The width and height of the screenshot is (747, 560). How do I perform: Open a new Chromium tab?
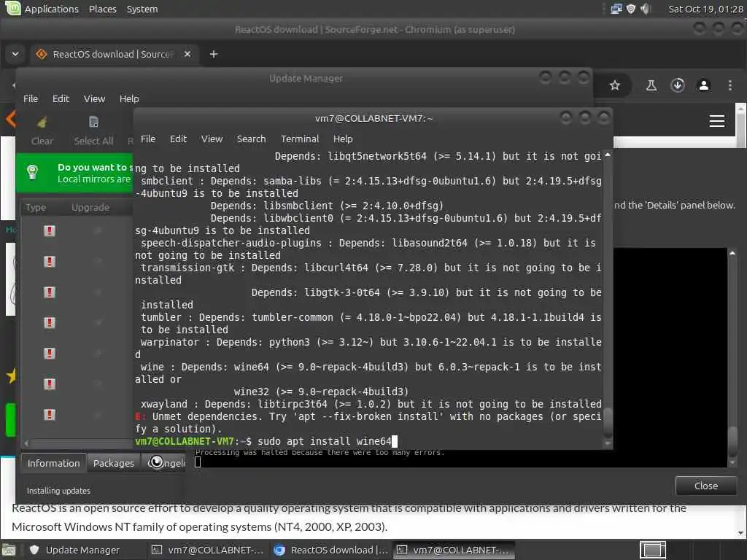tap(214, 54)
